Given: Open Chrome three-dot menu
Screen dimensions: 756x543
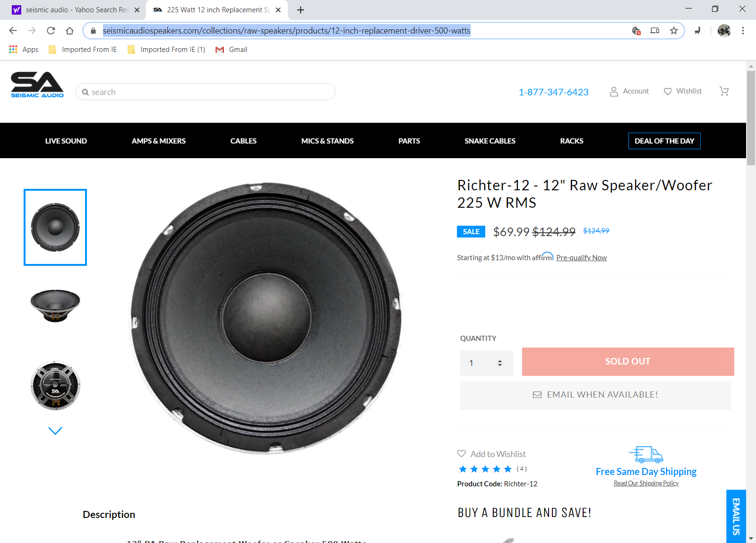Looking at the screenshot, I should click(x=743, y=31).
